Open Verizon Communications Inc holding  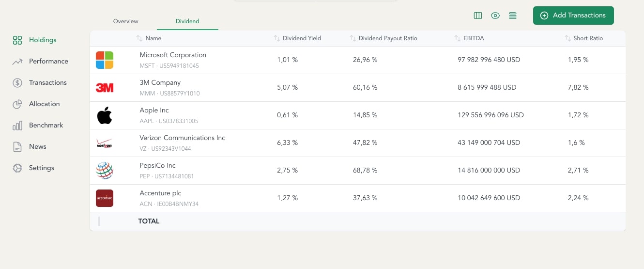[183, 138]
